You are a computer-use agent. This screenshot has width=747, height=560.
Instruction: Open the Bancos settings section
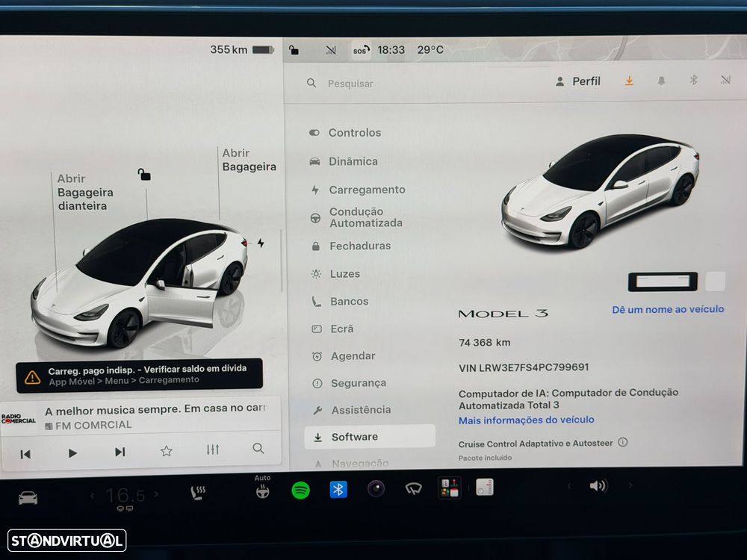340,302
